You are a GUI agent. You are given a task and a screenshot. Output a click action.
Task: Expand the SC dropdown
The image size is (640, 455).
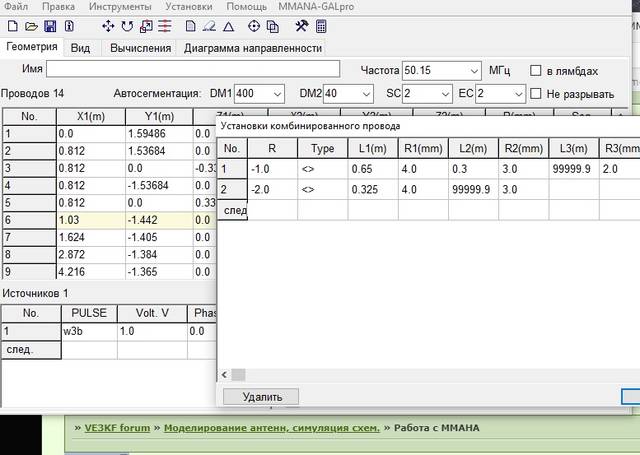[x=445, y=94]
